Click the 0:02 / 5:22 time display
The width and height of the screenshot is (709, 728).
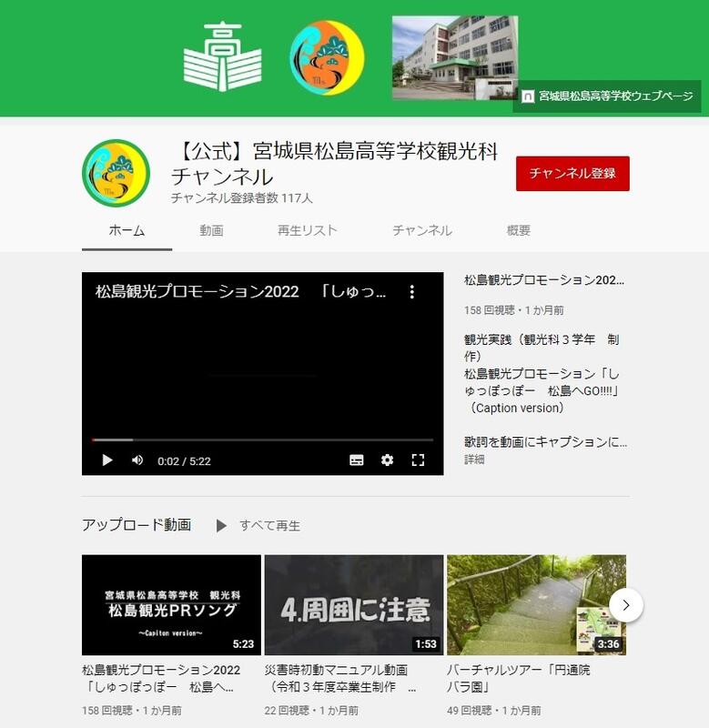pos(184,461)
